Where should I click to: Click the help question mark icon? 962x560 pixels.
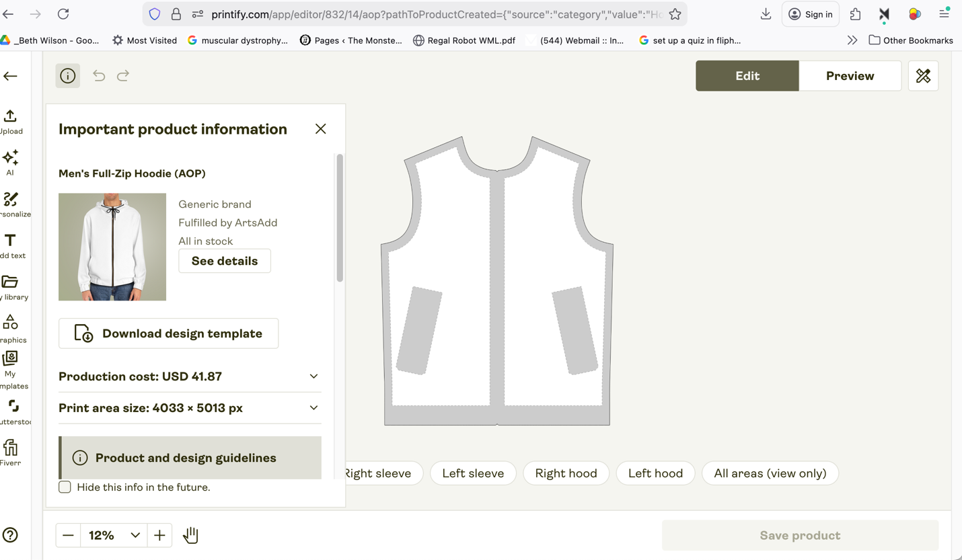coord(10,535)
